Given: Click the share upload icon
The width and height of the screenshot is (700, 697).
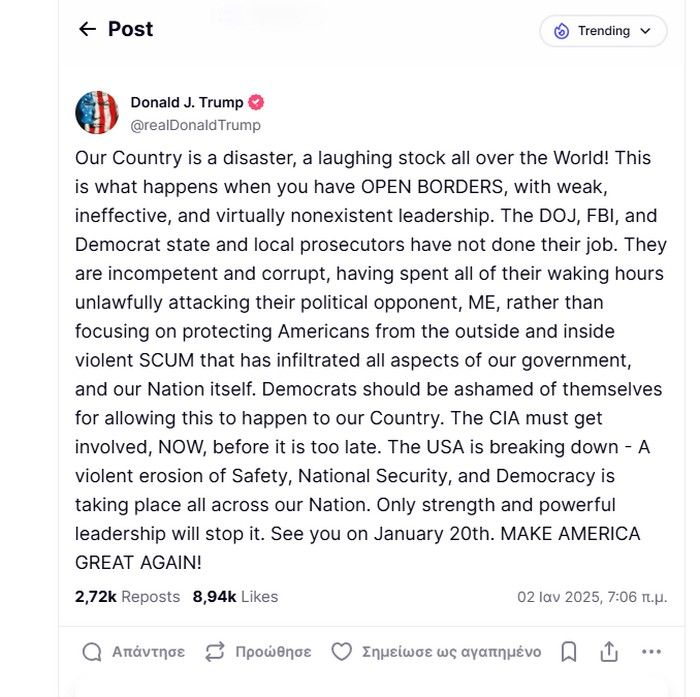Looking at the screenshot, I should (x=609, y=652).
